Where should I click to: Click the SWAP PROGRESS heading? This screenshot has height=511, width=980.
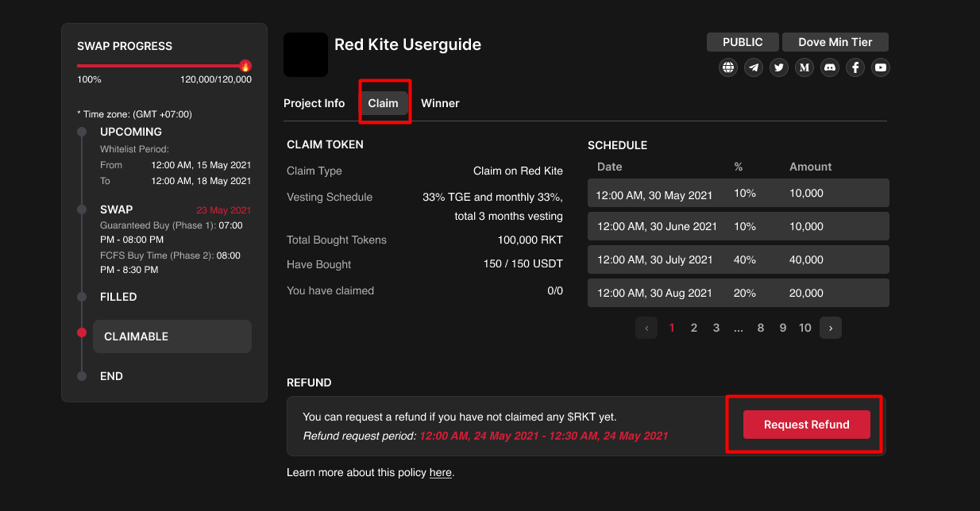(125, 46)
